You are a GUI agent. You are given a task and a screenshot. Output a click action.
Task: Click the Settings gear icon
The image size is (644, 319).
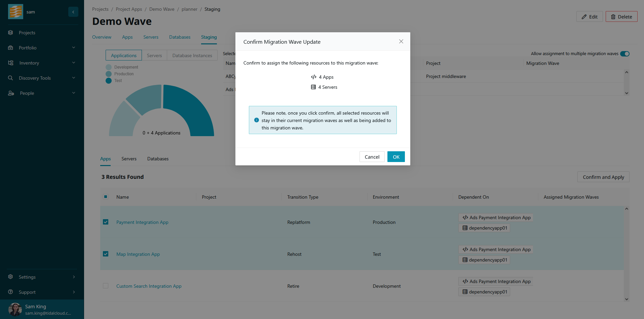click(x=10, y=277)
